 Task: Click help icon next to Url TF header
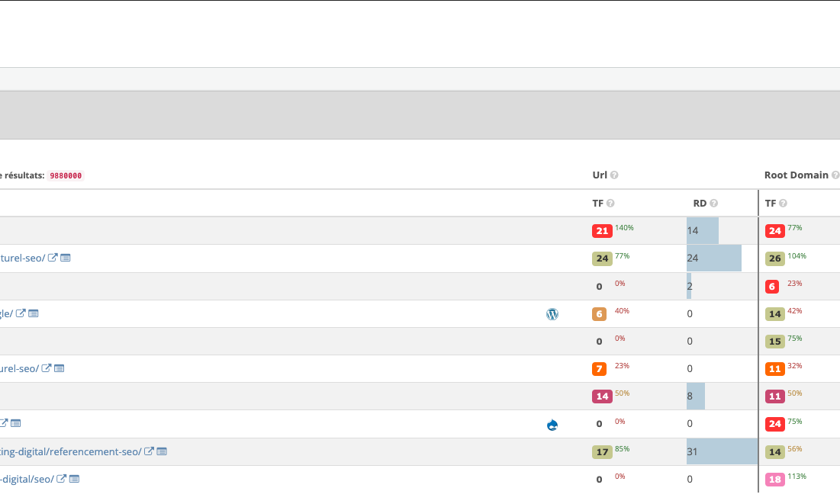[610, 204]
